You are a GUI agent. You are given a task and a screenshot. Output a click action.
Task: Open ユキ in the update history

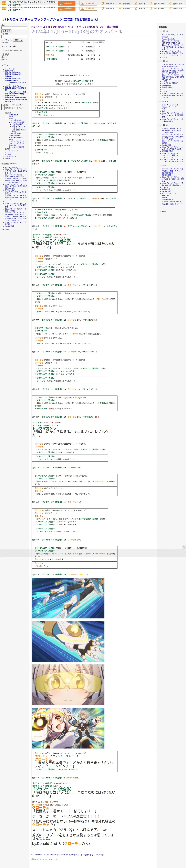click(x=163, y=109)
